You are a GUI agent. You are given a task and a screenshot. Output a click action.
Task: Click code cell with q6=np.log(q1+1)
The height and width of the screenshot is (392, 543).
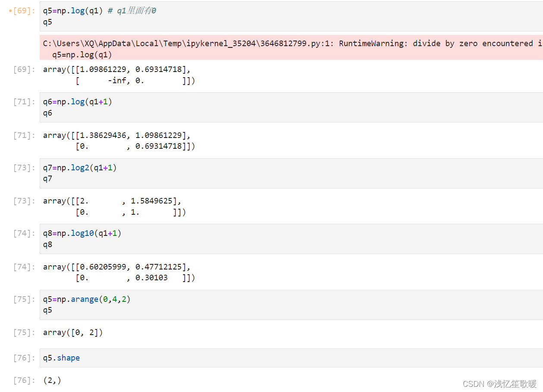[x=291, y=107]
